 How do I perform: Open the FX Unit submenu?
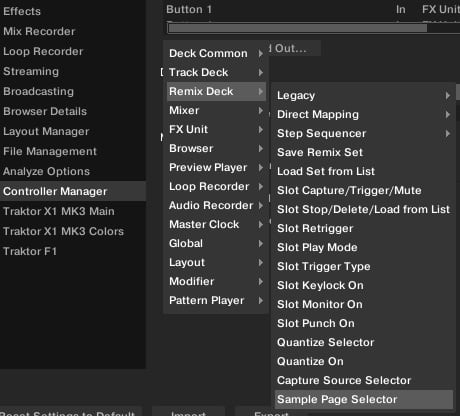216,129
